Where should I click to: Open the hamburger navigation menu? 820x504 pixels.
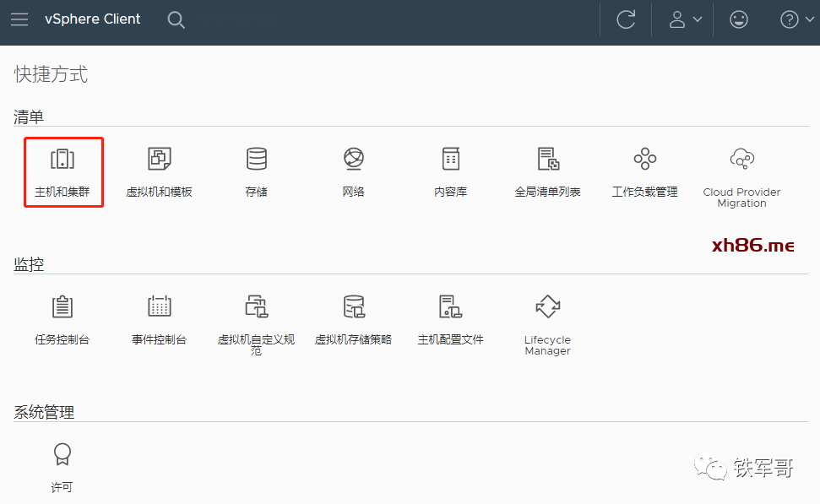pyautogui.click(x=19, y=19)
